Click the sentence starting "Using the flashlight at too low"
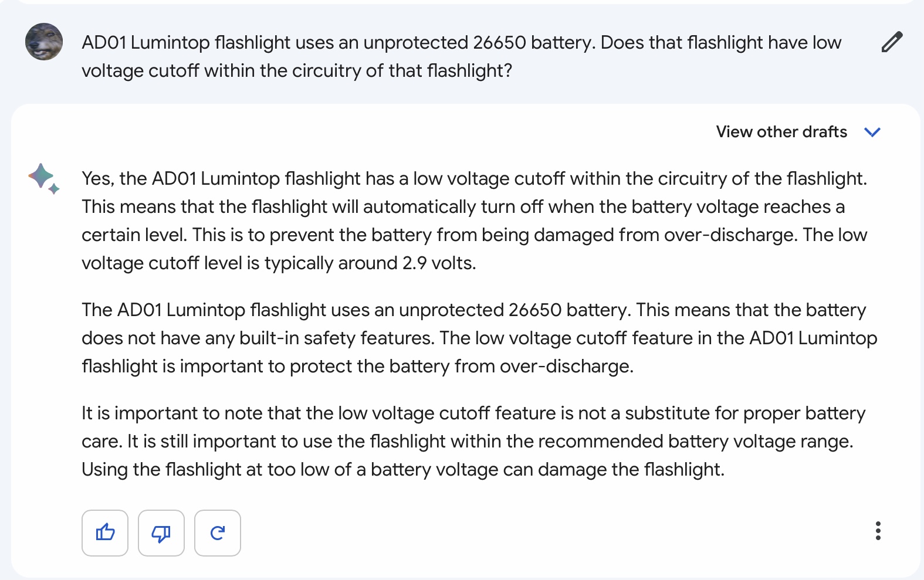Viewport: 924px width, 580px height. [x=403, y=470]
